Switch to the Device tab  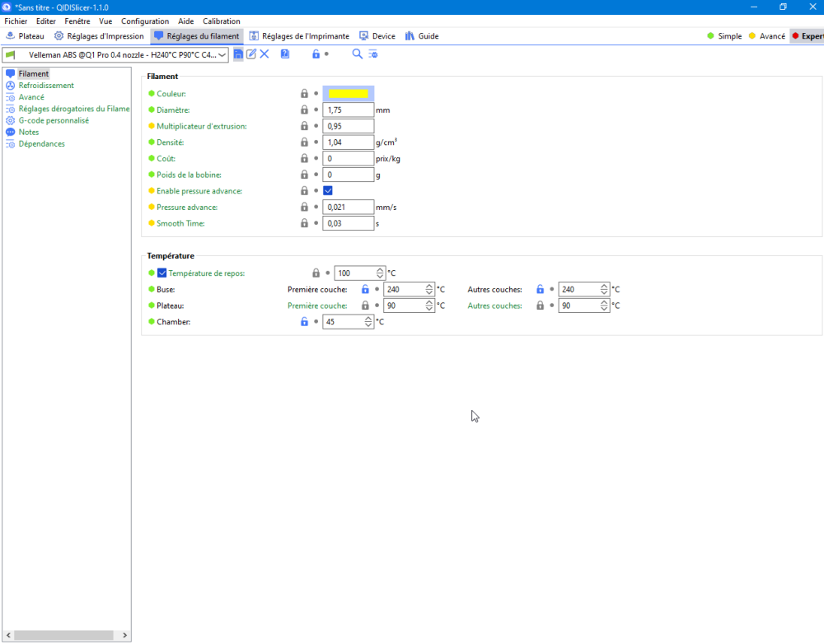pos(377,36)
